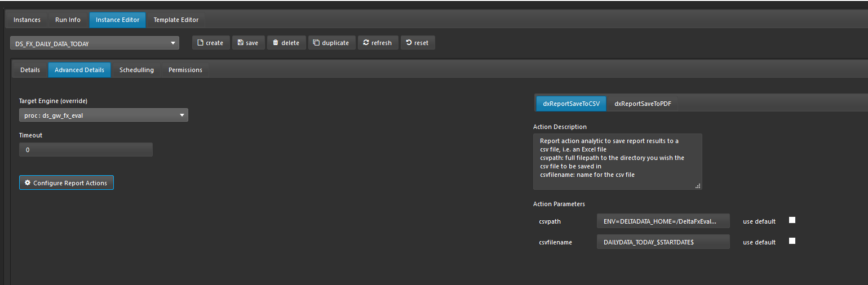The height and width of the screenshot is (285, 868).
Task: Click the create button label
Action: [214, 43]
